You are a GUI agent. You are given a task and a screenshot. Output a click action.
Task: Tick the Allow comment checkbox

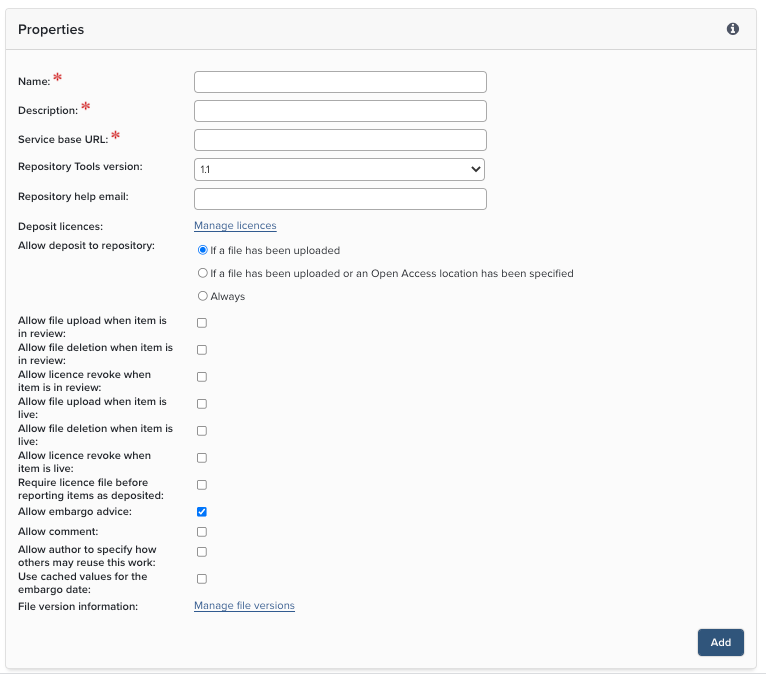(x=202, y=532)
